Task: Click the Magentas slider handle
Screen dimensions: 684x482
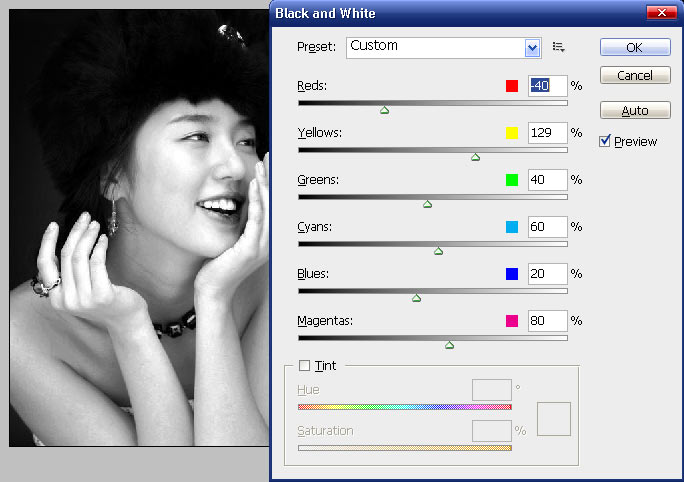Action: tap(449, 345)
